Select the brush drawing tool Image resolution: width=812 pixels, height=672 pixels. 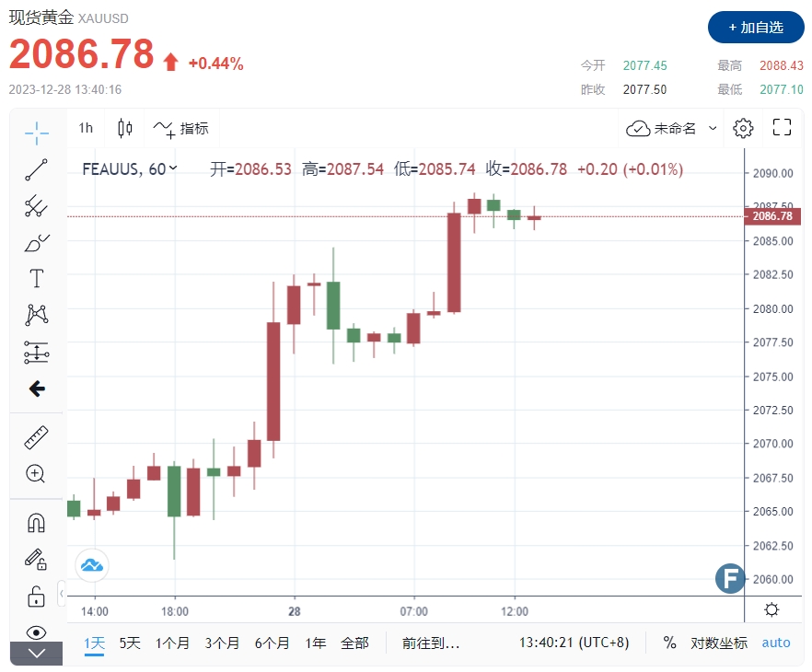[36, 242]
